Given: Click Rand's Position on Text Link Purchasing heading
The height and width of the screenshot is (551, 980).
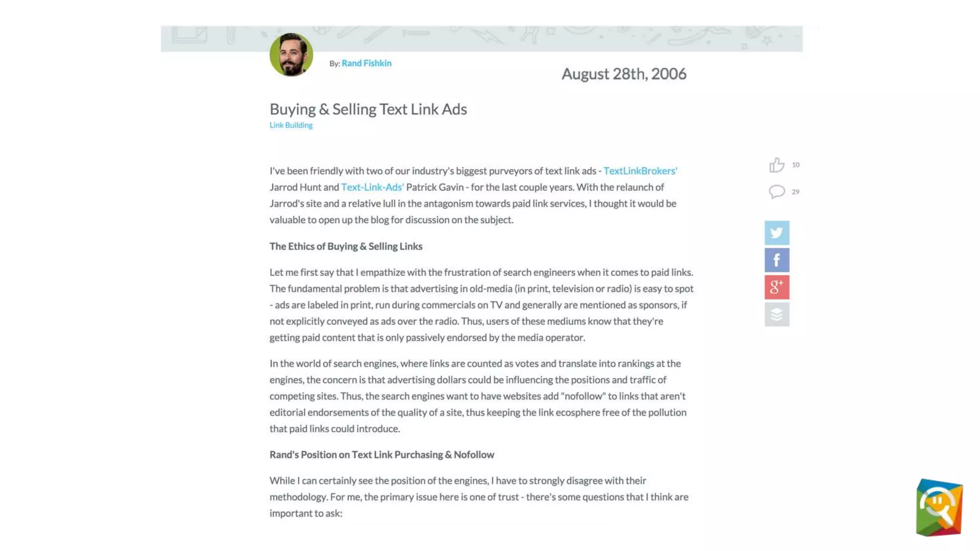Looking at the screenshot, I should pyautogui.click(x=381, y=454).
